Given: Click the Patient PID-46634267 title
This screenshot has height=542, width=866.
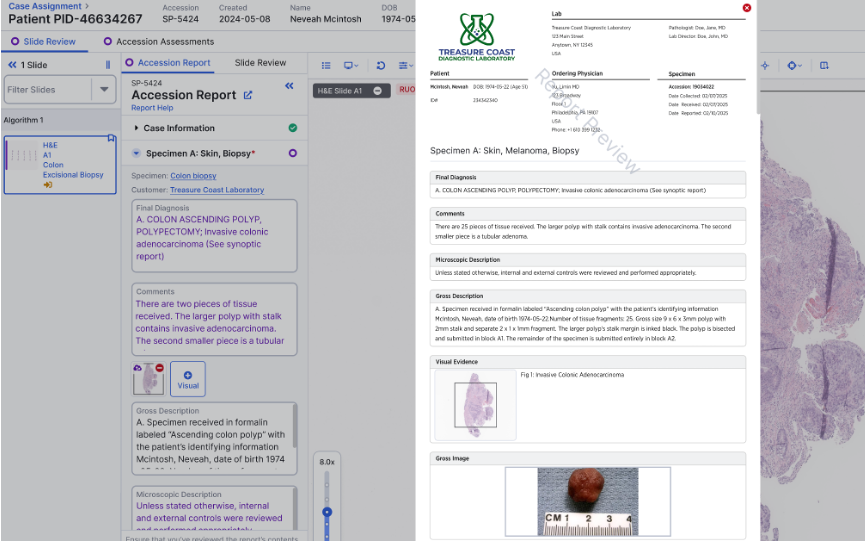Looking at the screenshot, I should (75, 19).
